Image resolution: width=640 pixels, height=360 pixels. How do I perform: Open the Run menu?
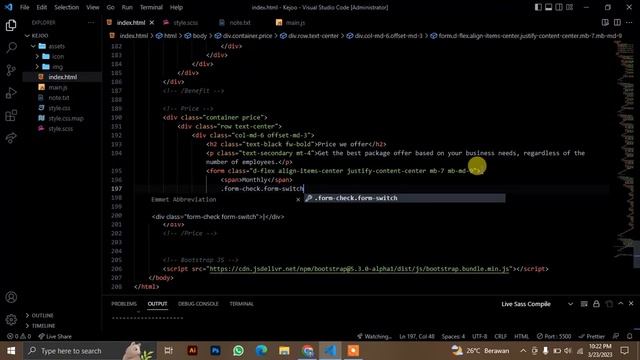tap(127, 7)
